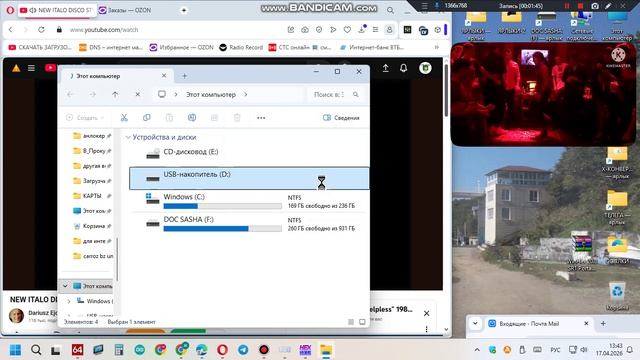Screen dimensions: 640x360
Task: Add a new tab beside the mail tab
Action: [x=603, y=323]
